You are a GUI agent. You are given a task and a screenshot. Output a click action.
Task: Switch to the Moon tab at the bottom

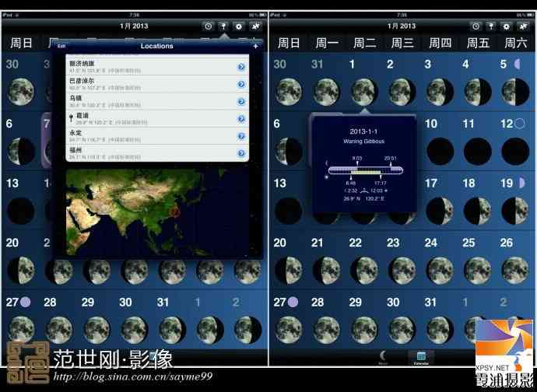pyautogui.click(x=383, y=357)
